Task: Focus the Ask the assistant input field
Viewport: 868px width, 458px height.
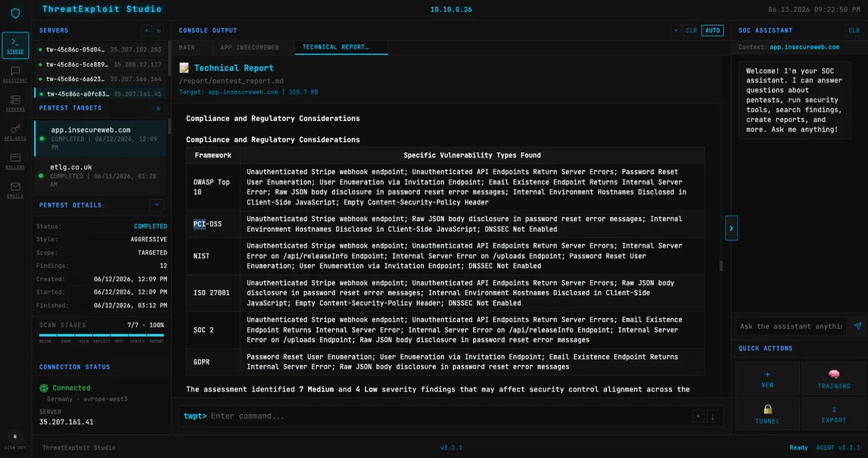Action: (791, 326)
